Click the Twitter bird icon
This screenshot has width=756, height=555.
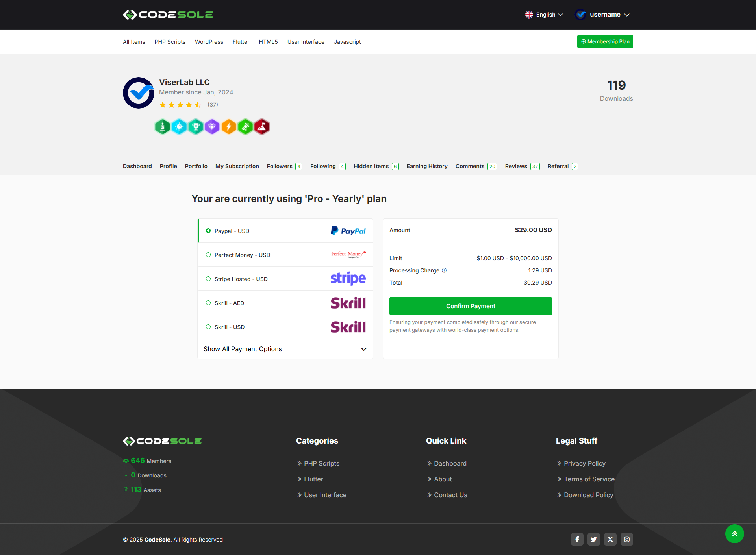coord(593,539)
